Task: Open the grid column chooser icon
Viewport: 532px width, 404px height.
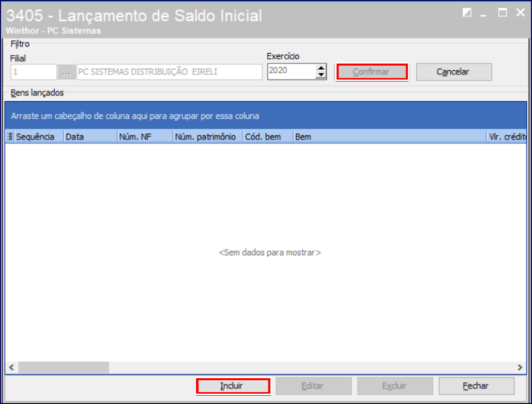Action: (x=10, y=136)
